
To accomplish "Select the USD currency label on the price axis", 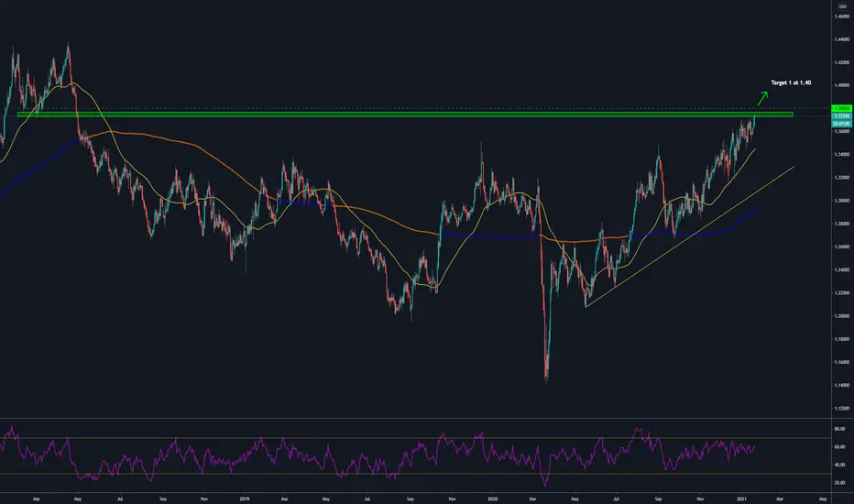I will tap(843, 6).
